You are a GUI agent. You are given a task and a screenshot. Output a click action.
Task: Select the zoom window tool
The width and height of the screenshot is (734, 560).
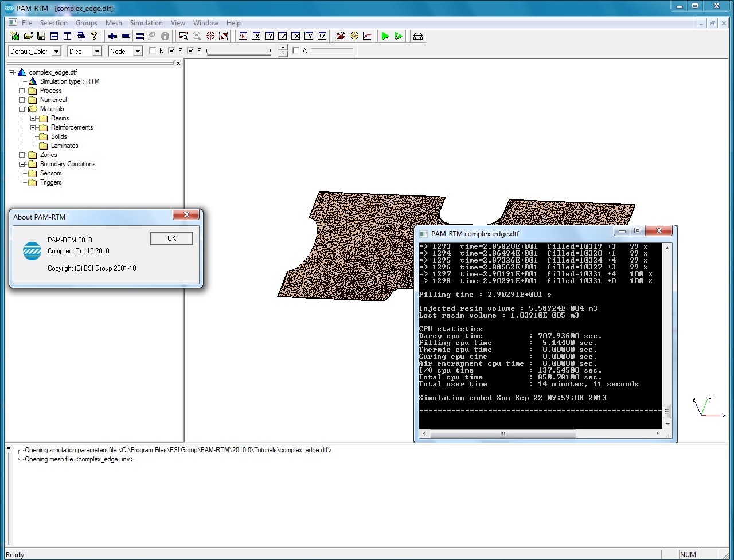point(183,36)
